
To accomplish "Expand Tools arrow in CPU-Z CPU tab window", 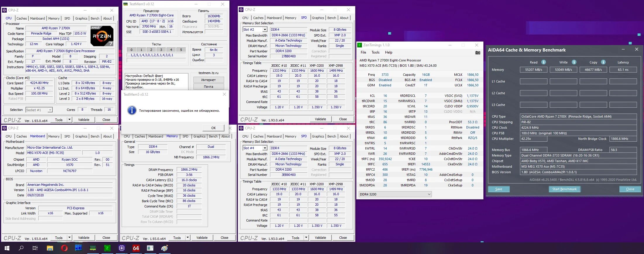I will click(70, 119).
